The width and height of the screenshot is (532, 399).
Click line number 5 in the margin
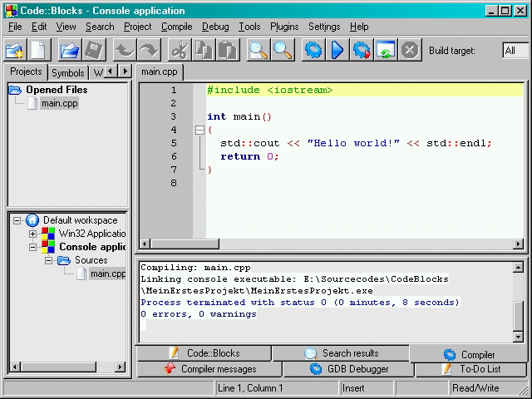point(174,143)
